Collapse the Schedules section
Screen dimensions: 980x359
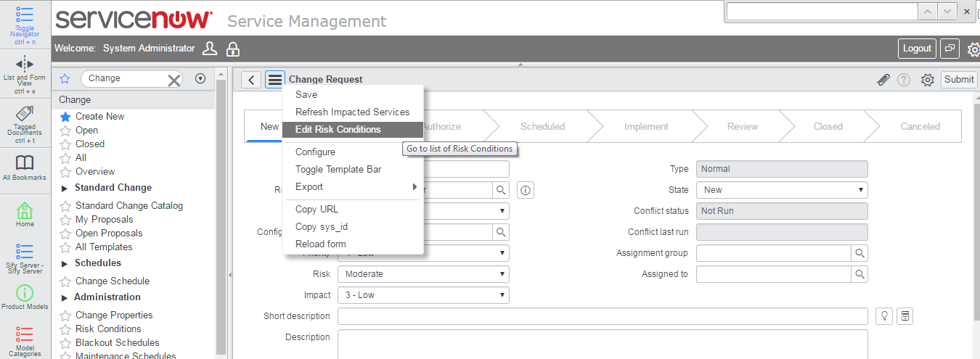(x=65, y=263)
